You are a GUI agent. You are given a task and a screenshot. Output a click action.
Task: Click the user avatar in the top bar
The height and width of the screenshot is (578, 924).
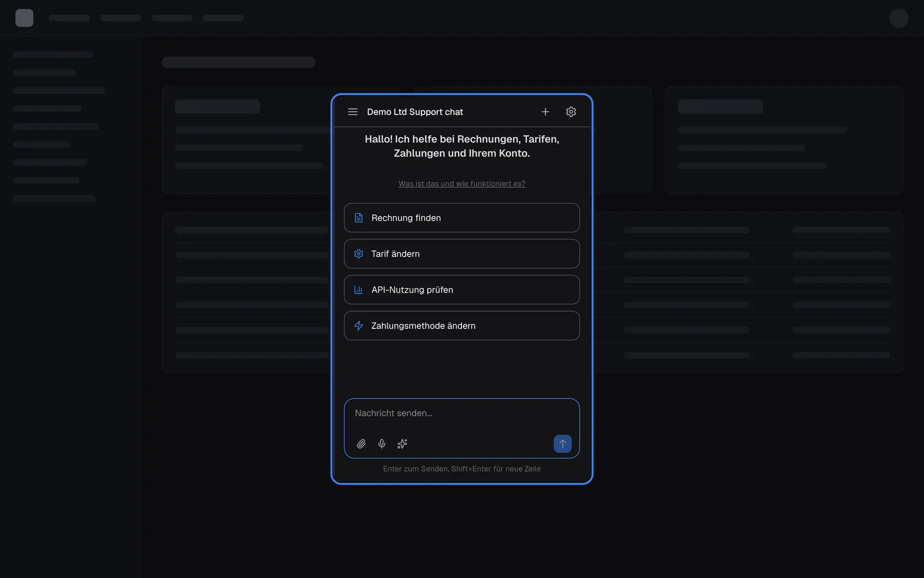click(899, 18)
